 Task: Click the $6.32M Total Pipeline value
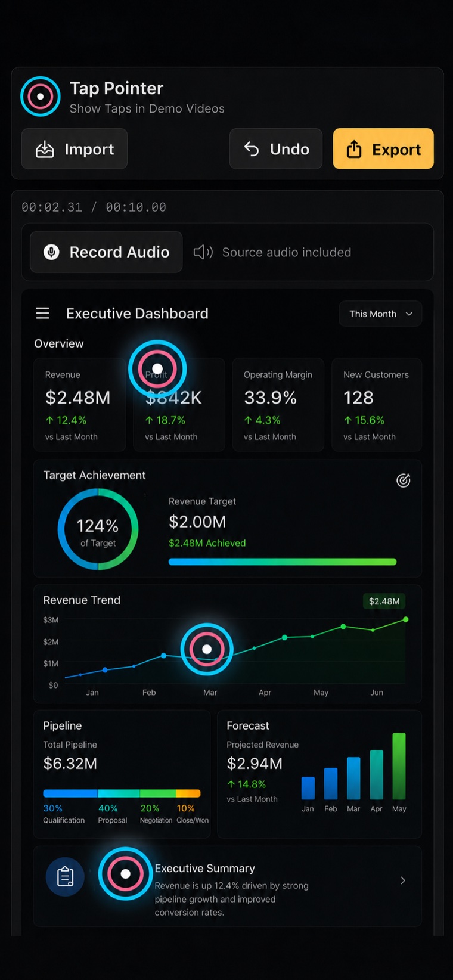[70, 764]
